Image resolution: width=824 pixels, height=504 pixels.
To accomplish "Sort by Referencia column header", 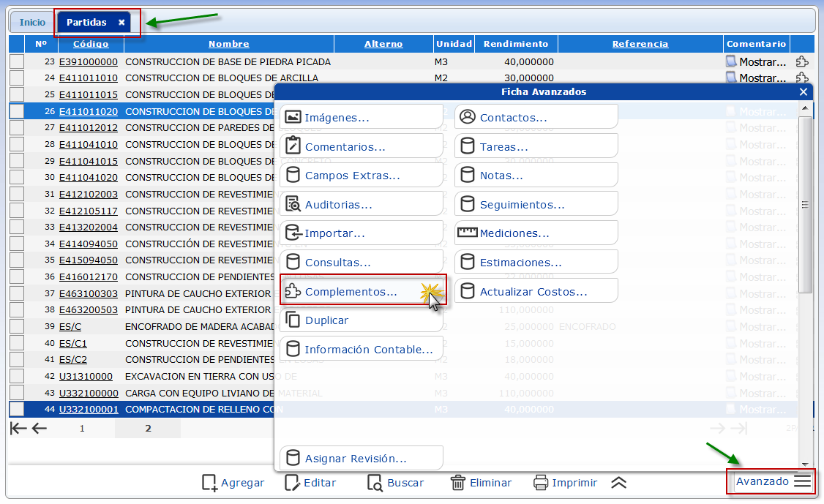I will tap(640, 44).
